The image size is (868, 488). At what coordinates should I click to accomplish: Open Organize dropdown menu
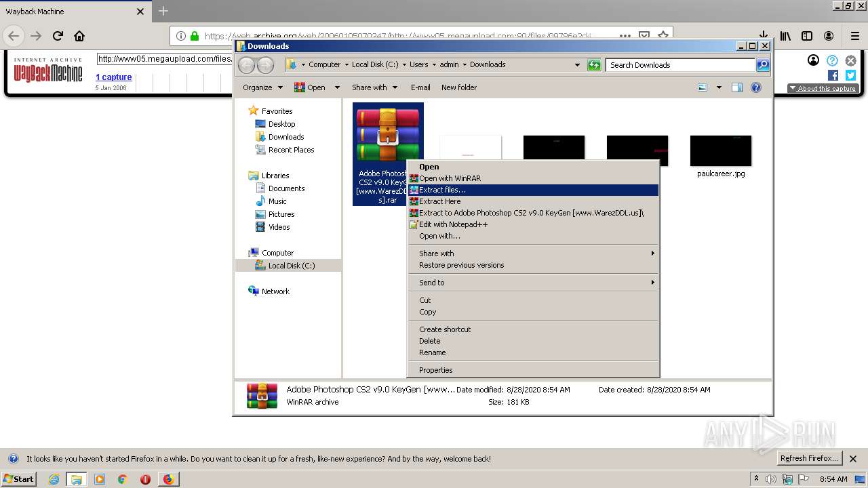[262, 87]
